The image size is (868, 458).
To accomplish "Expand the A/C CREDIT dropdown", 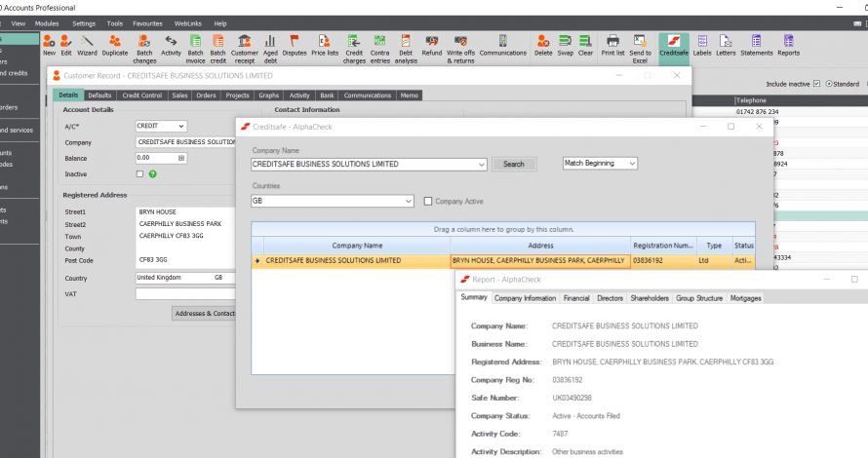I will click(x=181, y=126).
